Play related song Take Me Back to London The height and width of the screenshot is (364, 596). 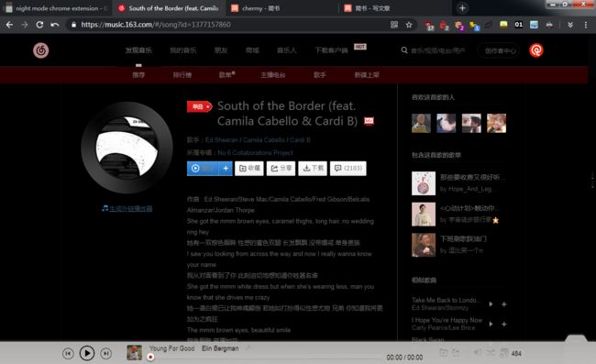click(491, 304)
